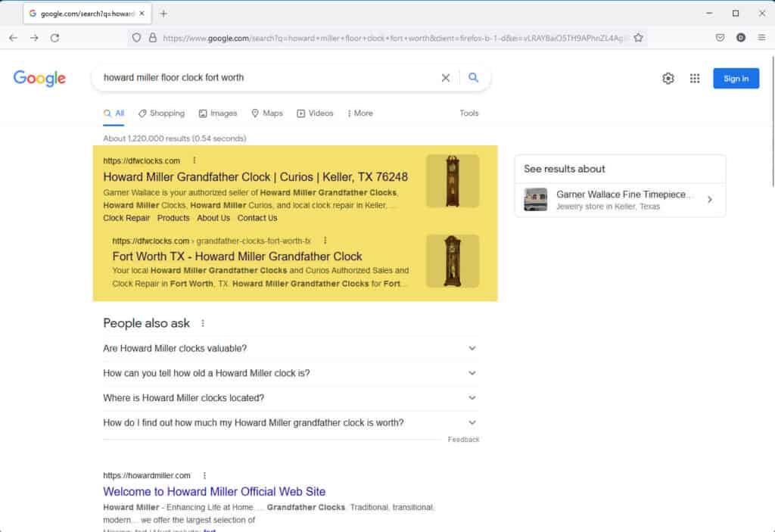Open the tracking protection shield icon
775x532 pixels.
pos(136,38)
